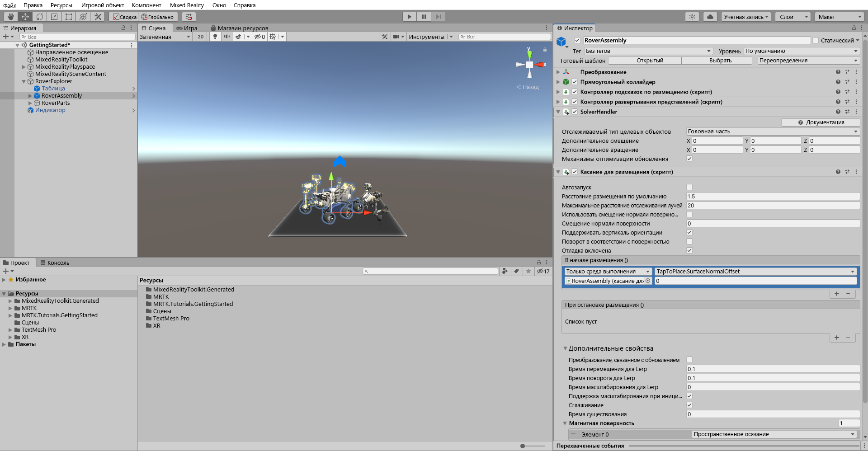Toggle scene audio speaker icon
This screenshot has width=868, height=451.
point(226,37)
